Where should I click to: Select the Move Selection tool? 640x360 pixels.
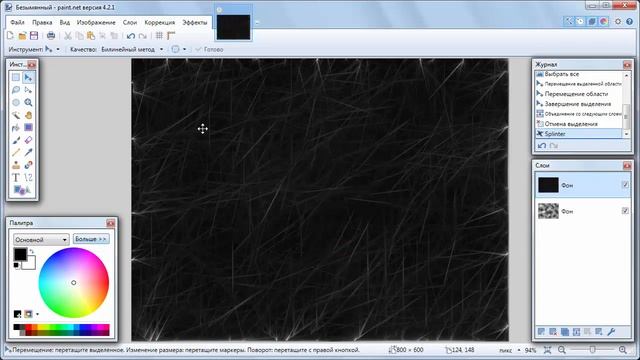click(x=28, y=90)
